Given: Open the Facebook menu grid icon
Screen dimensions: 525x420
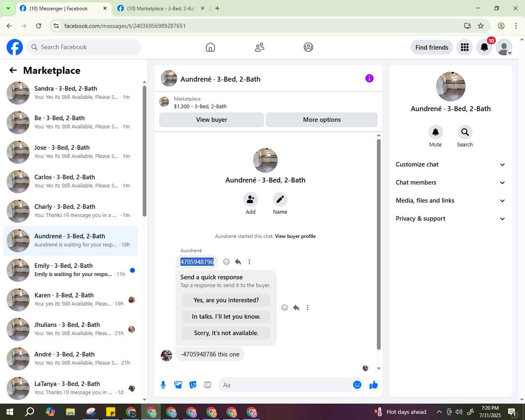Looking at the screenshot, I should point(465,47).
